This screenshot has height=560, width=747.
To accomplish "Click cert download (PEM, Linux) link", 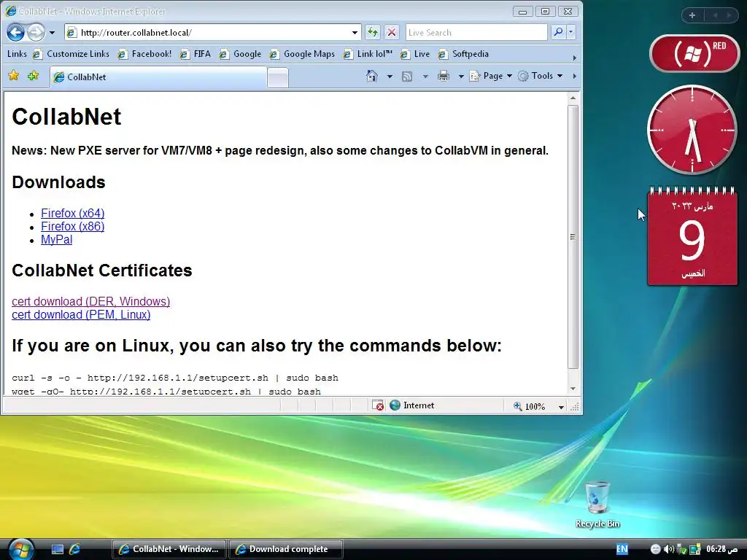I will coord(81,315).
